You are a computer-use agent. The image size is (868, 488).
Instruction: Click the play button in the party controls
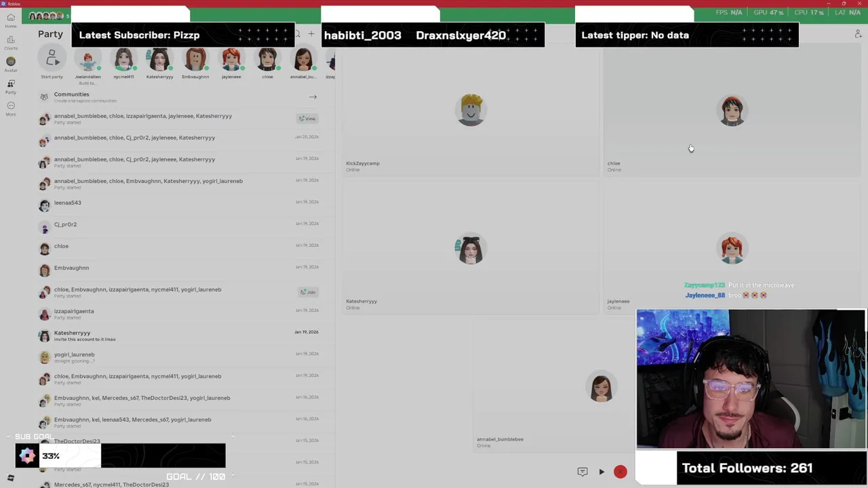601,472
